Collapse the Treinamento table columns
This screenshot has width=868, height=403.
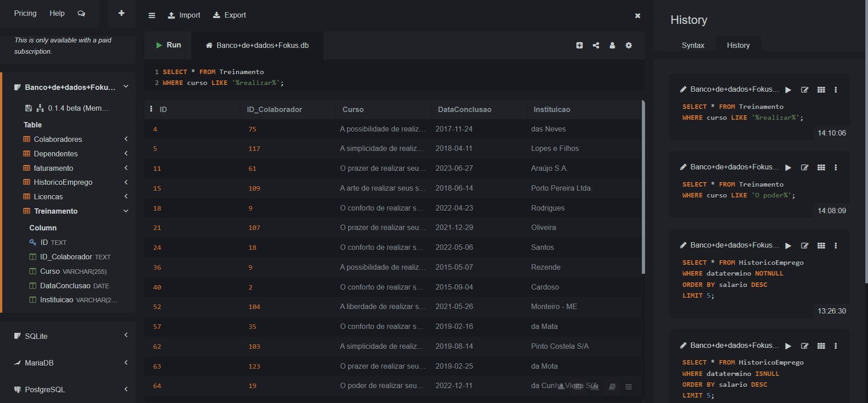[126, 211]
